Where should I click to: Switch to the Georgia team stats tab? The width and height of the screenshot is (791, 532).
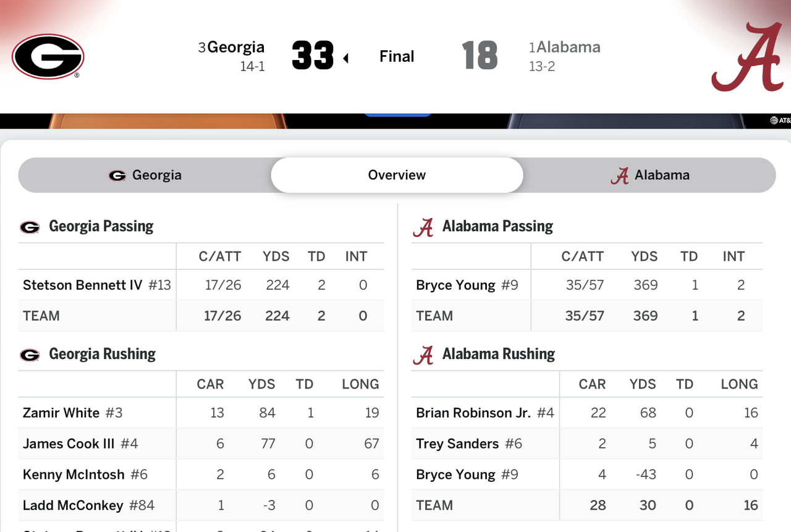(145, 175)
